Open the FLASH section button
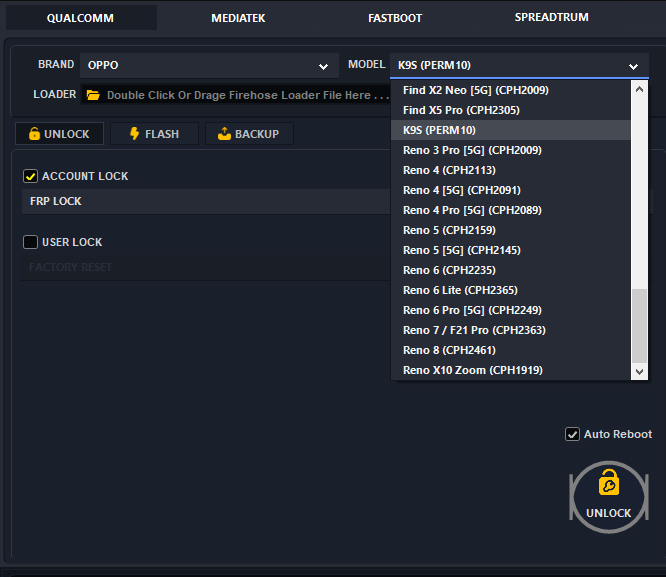The width and height of the screenshot is (666, 577). coord(153,134)
